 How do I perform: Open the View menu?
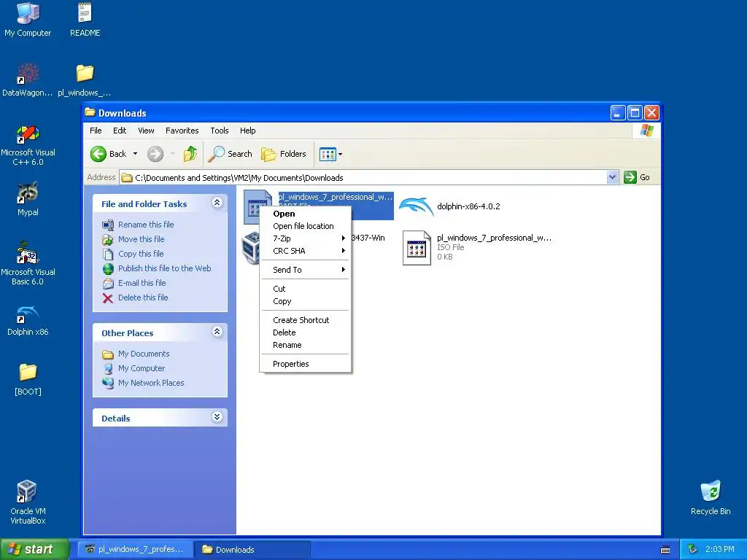coord(146,131)
